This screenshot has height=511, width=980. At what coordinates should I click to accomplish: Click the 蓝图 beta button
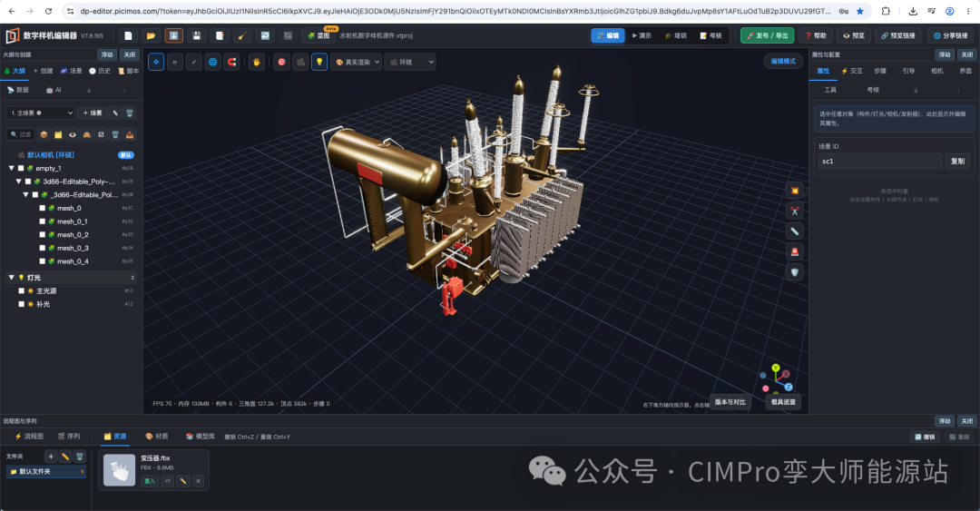tap(319, 35)
